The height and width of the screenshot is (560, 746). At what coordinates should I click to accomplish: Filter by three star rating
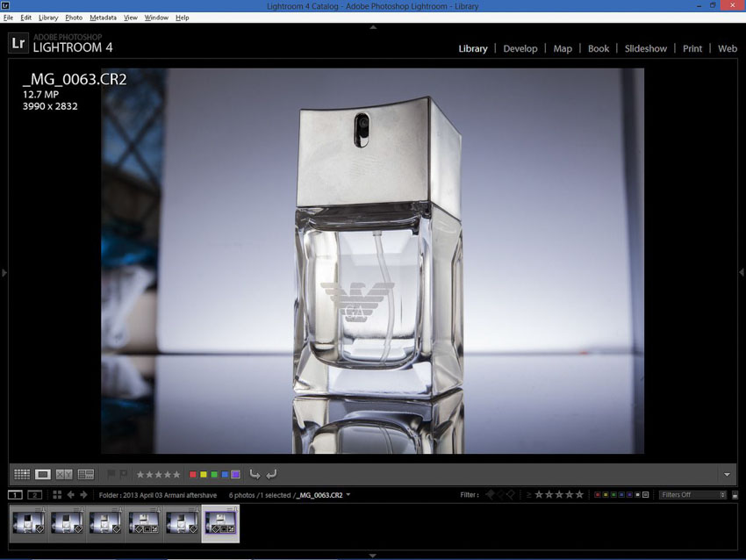pos(559,495)
